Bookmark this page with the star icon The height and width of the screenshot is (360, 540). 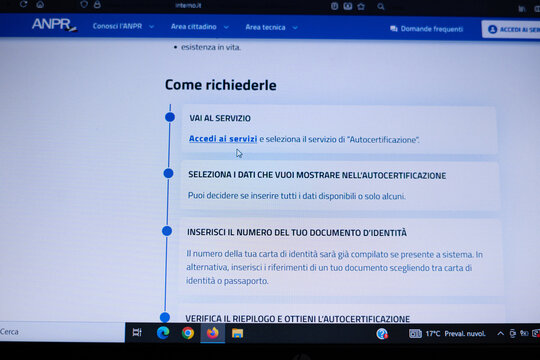coord(361,7)
